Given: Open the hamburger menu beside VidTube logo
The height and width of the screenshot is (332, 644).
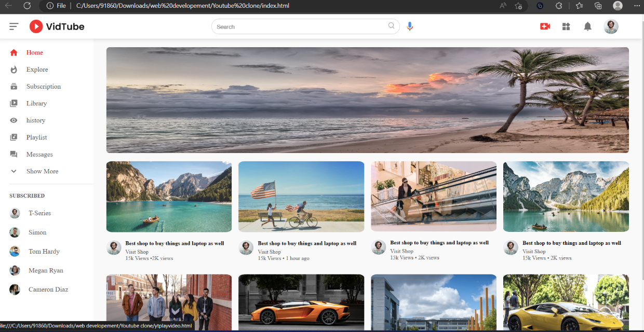Looking at the screenshot, I should pyautogui.click(x=14, y=26).
